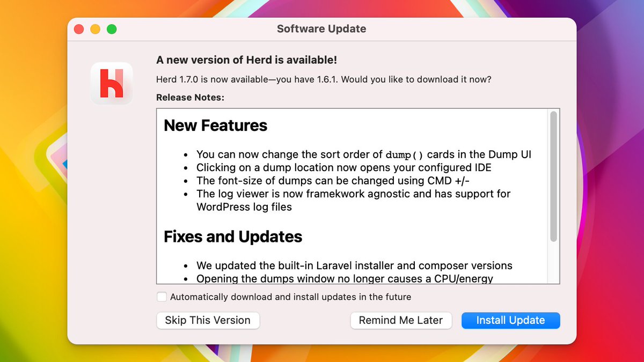Click the note about the dumps window CPU/energy fix

tap(345, 278)
